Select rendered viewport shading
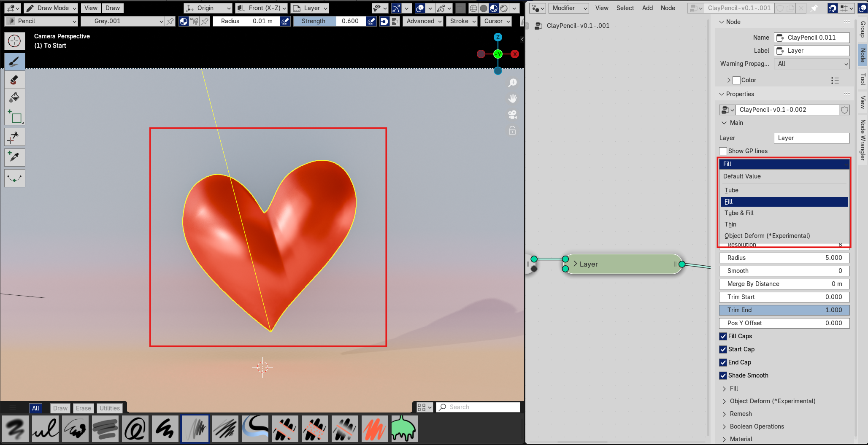This screenshot has height=445, width=868. coord(504,8)
